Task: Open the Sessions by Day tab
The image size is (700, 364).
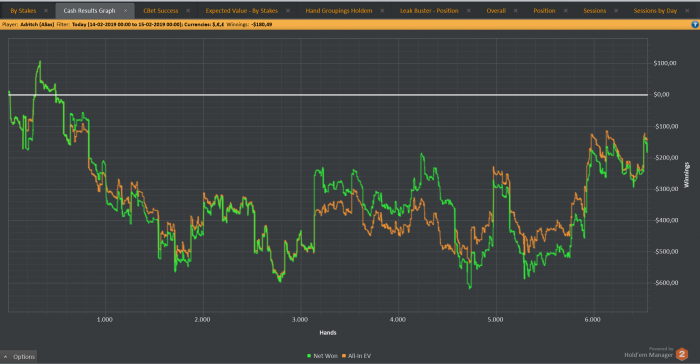Action: [655, 11]
